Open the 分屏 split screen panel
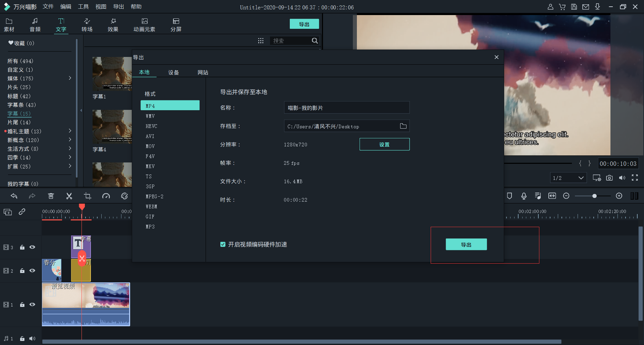 tap(176, 25)
